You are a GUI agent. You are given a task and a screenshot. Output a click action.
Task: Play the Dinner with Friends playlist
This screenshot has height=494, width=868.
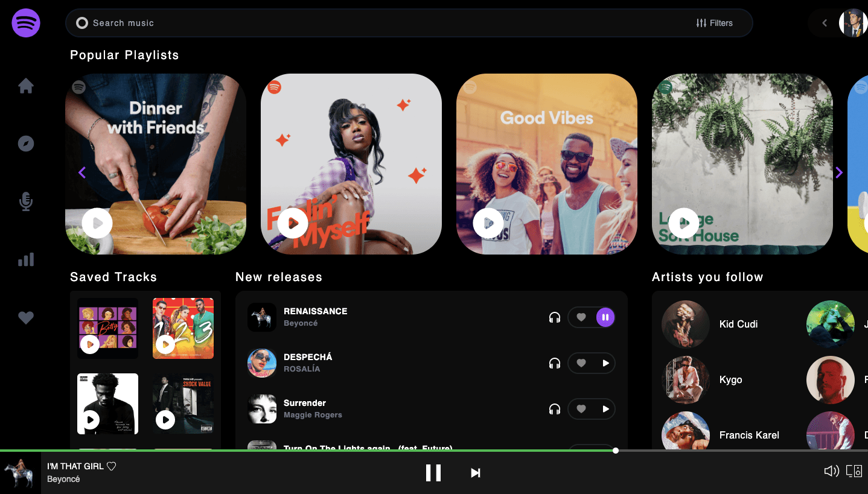pos(97,223)
